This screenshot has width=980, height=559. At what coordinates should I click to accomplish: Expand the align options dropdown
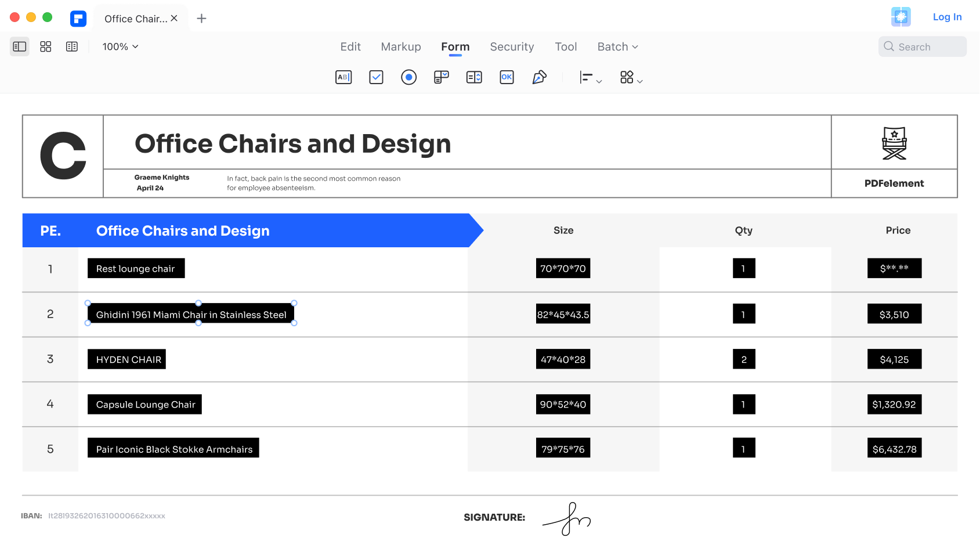tap(591, 78)
